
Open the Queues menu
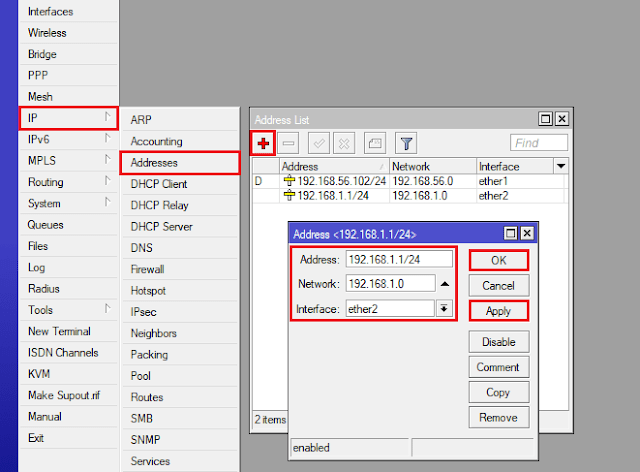[x=69, y=225]
